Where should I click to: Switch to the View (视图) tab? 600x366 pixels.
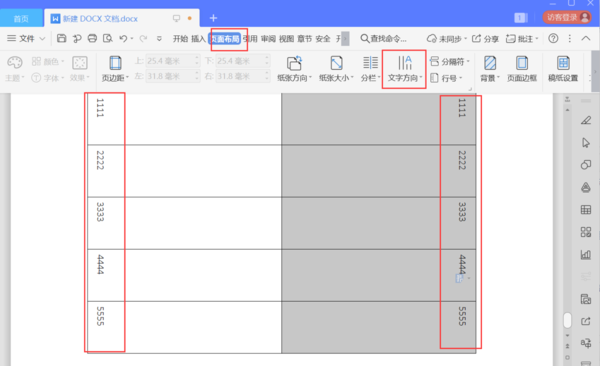click(286, 39)
